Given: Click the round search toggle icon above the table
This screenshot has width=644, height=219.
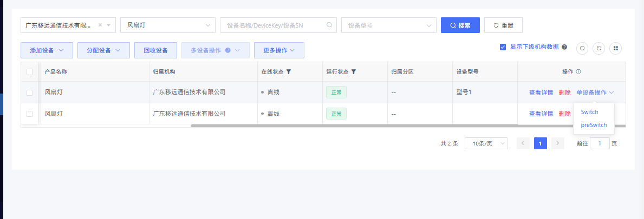Looking at the screenshot, I should click(582, 48).
